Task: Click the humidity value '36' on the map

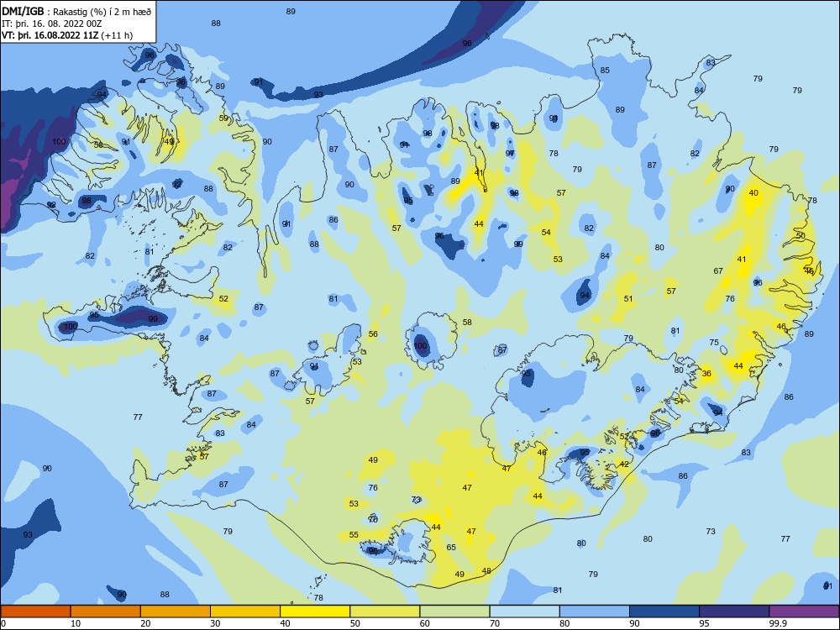Action: (706, 374)
